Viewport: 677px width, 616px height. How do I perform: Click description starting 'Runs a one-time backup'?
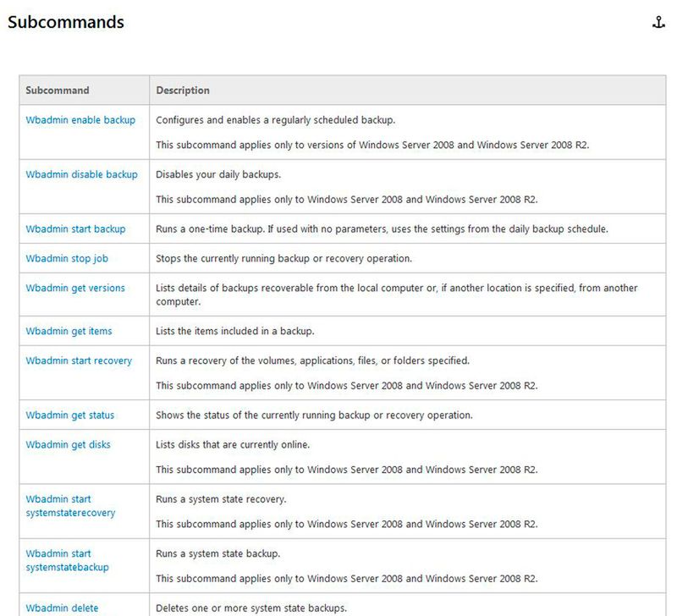click(x=382, y=228)
